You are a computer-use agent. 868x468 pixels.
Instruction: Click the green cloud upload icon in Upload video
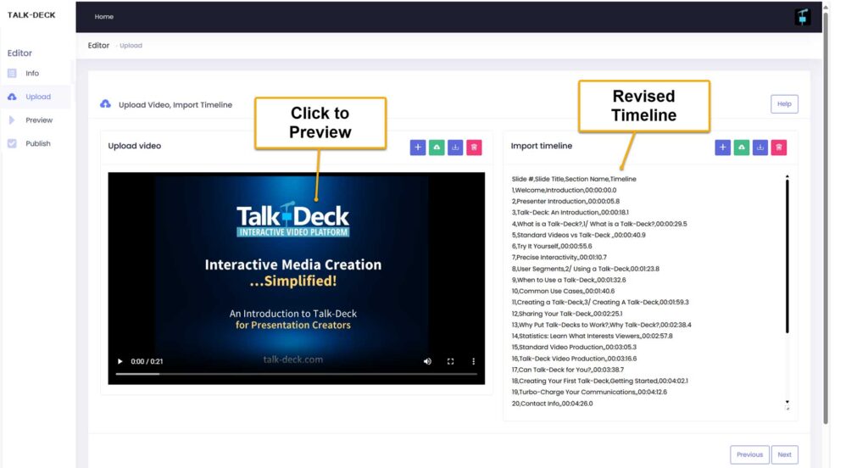437,148
